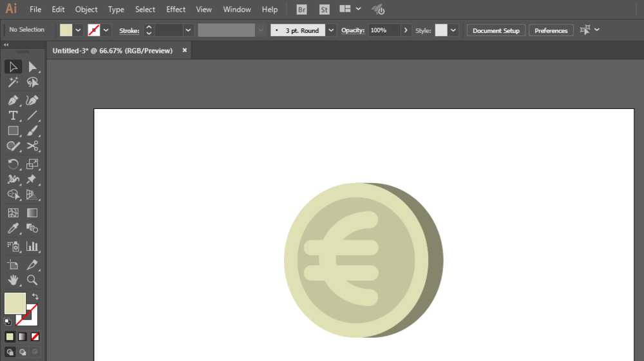
Task: Choose the Magic Wand tool
Action: [x=13, y=83]
